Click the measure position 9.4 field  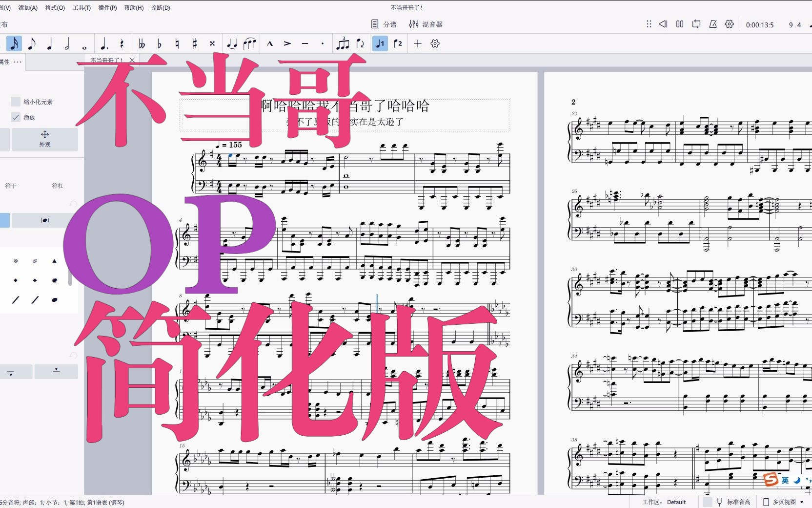pos(795,25)
